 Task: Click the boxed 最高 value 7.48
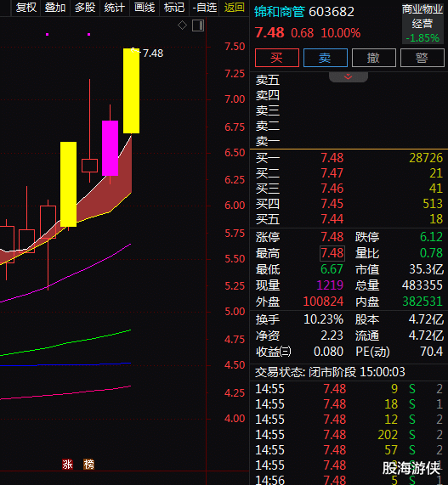click(x=332, y=253)
